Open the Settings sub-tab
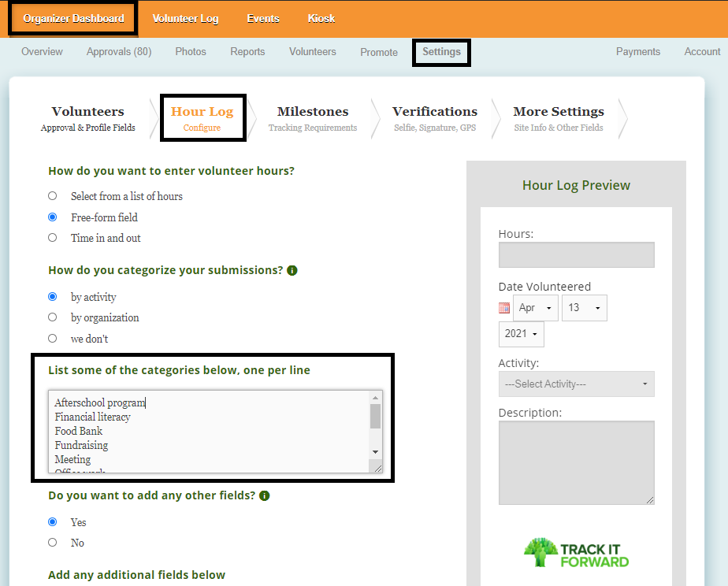 pyautogui.click(x=441, y=51)
